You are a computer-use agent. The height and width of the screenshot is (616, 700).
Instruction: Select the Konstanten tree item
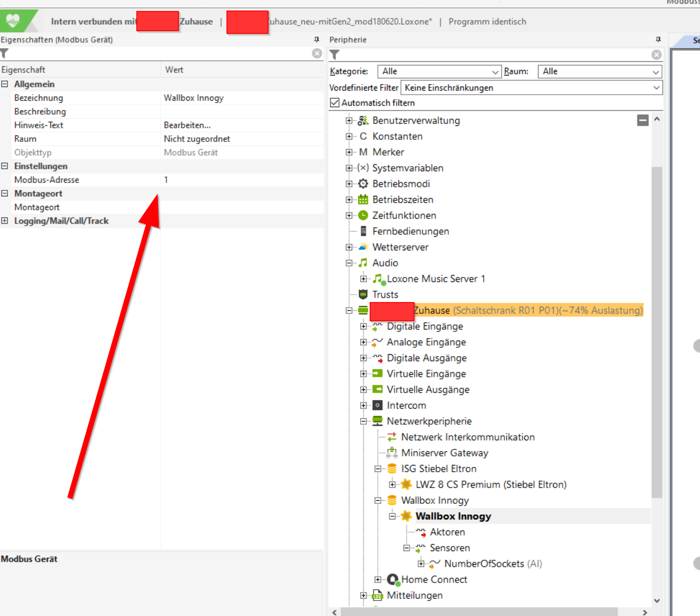coord(397,136)
